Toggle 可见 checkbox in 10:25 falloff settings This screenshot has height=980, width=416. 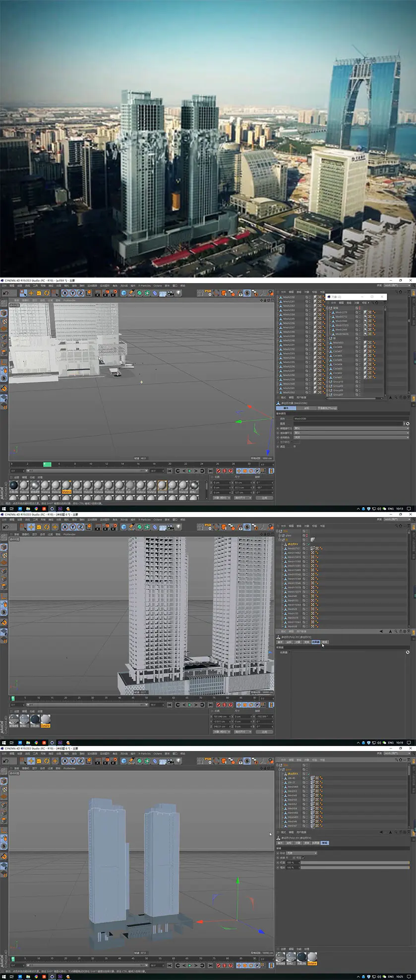[303, 858]
